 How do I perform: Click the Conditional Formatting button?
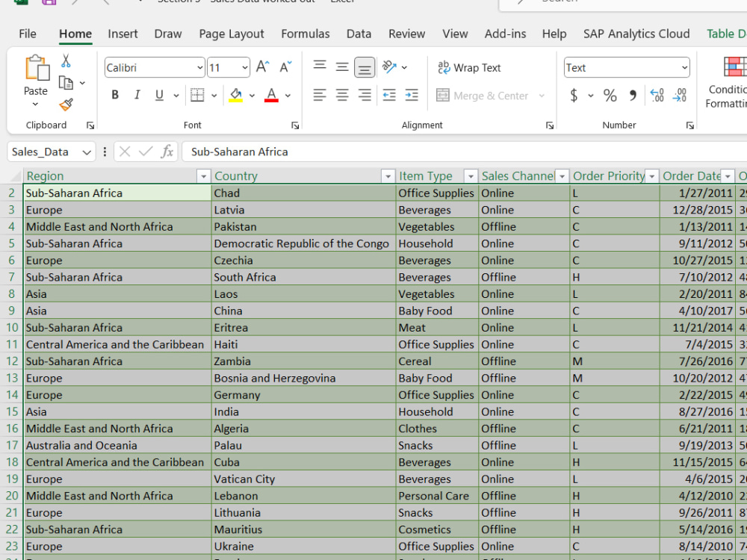pos(727,82)
